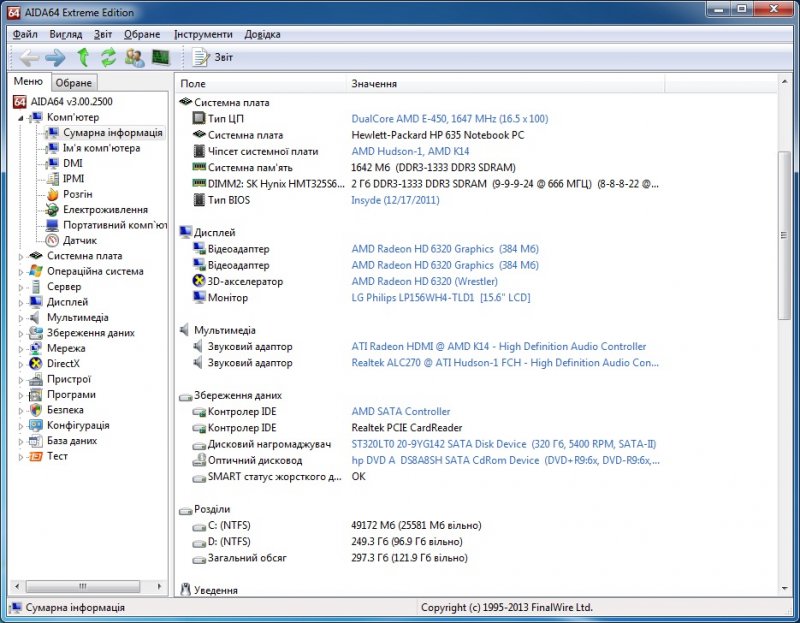Open the Інструменти menu
Image resolution: width=800 pixels, height=623 pixels.
(206, 33)
